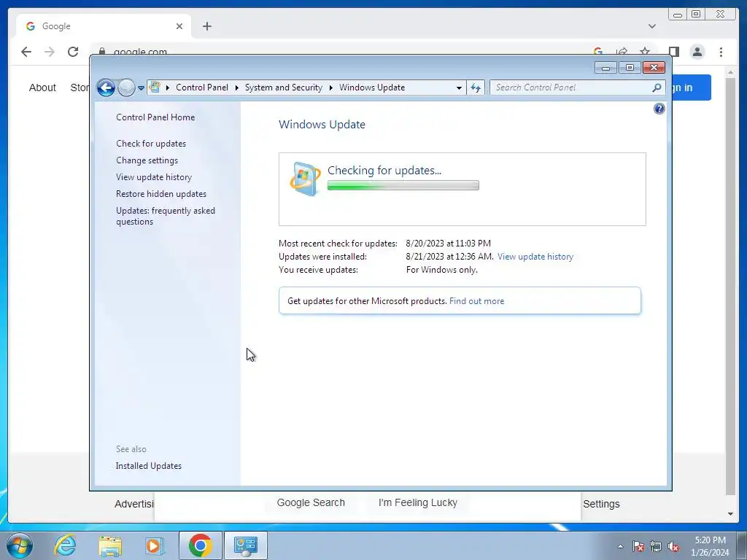The height and width of the screenshot is (560, 747).
Task: Maximize the Windows Update window
Action: click(x=630, y=68)
